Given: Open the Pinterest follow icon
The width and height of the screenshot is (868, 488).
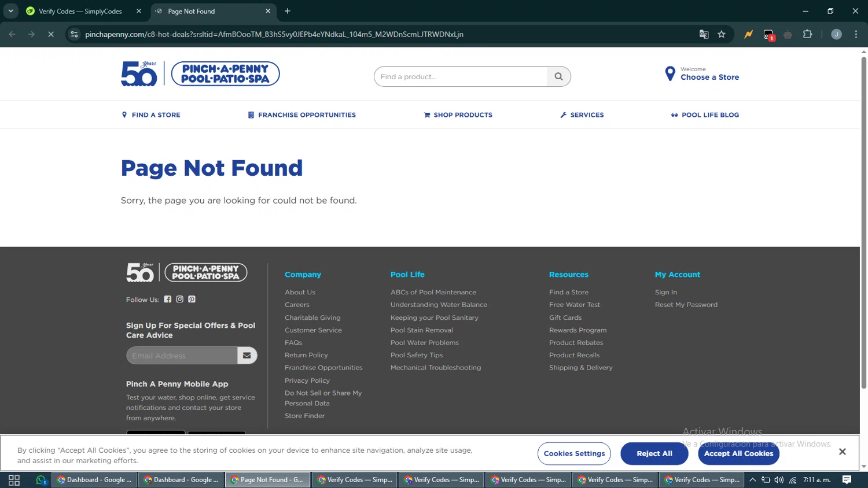Looking at the screenshot, I should pyautogui.click(x=192, y=299).
